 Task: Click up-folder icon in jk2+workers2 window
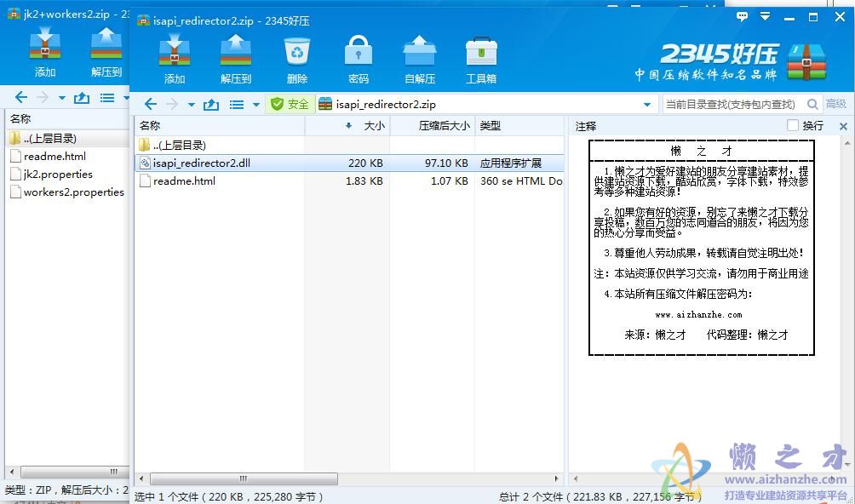point(81,98)
